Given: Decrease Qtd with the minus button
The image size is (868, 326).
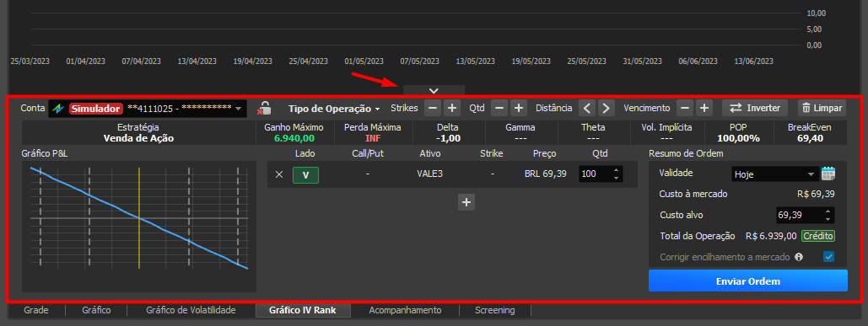Looking at the screenshot, I should [500, 109].
